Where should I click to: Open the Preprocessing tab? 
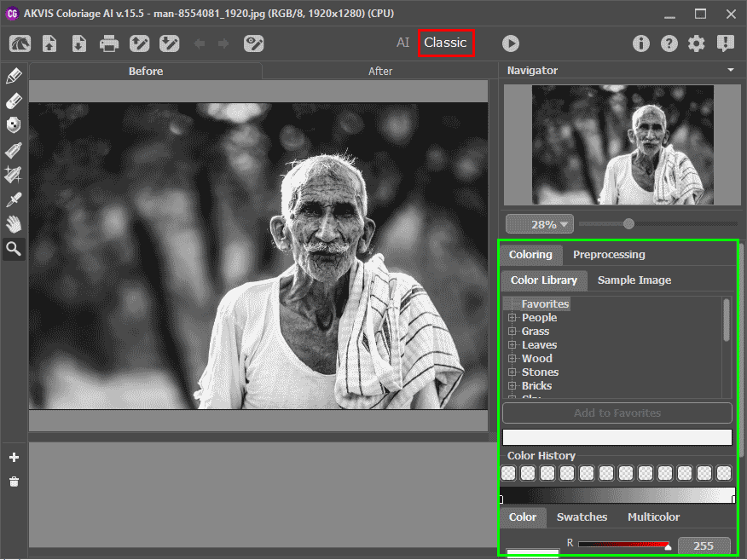608,255
